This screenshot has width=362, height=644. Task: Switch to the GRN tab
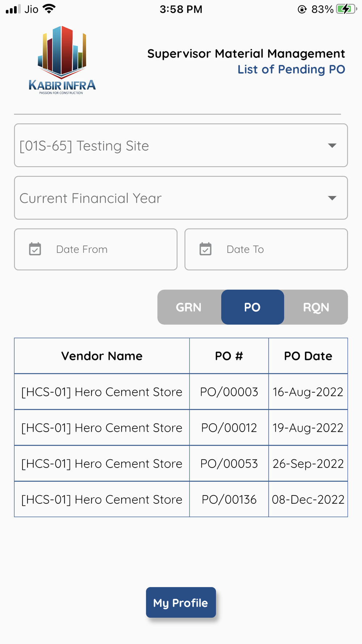click(189, 307)
